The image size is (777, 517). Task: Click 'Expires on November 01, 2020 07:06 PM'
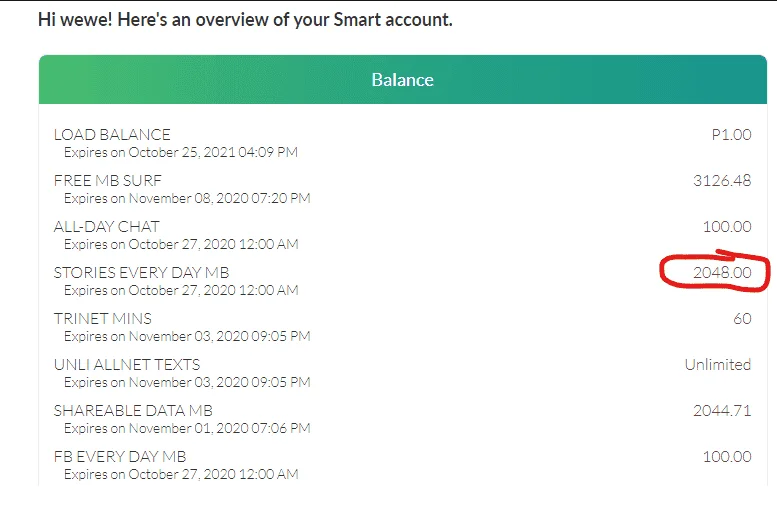187,428
